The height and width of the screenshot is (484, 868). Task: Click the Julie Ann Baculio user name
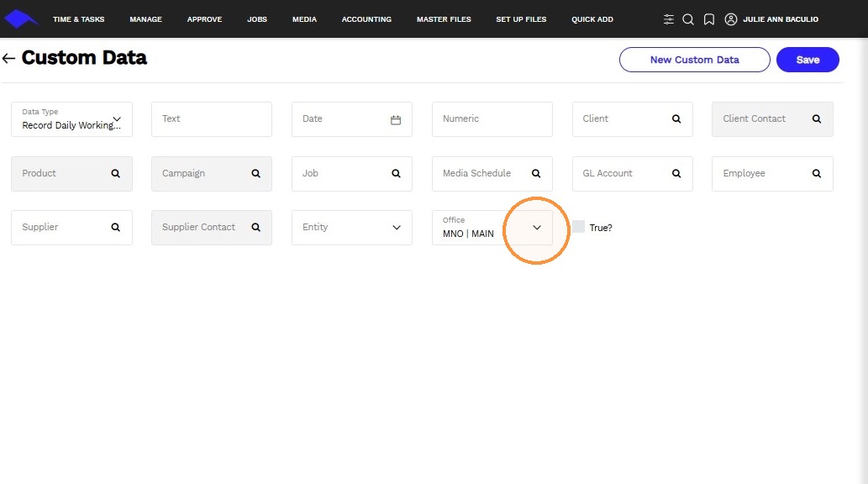click(781, 19)
